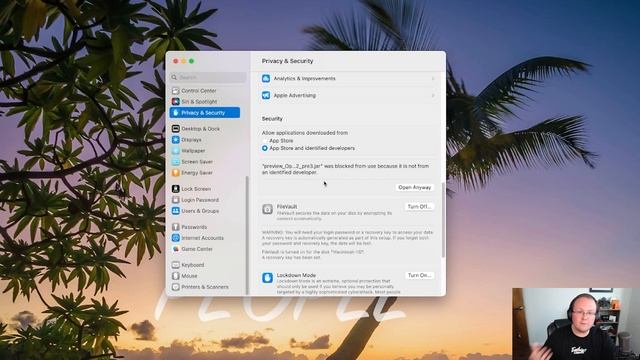Screen dimensions: 640x360
Task: Click the Mouse sidebar icon
Action: [176, 276]
